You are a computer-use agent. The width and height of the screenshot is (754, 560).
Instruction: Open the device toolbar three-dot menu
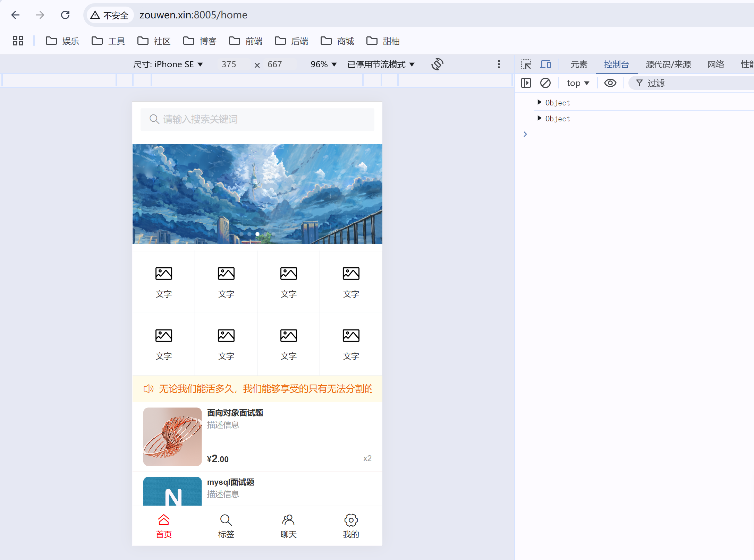pos(499,64)
